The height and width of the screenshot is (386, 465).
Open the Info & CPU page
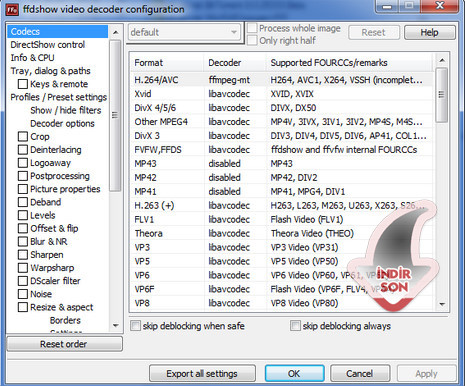tap(32, 58)
